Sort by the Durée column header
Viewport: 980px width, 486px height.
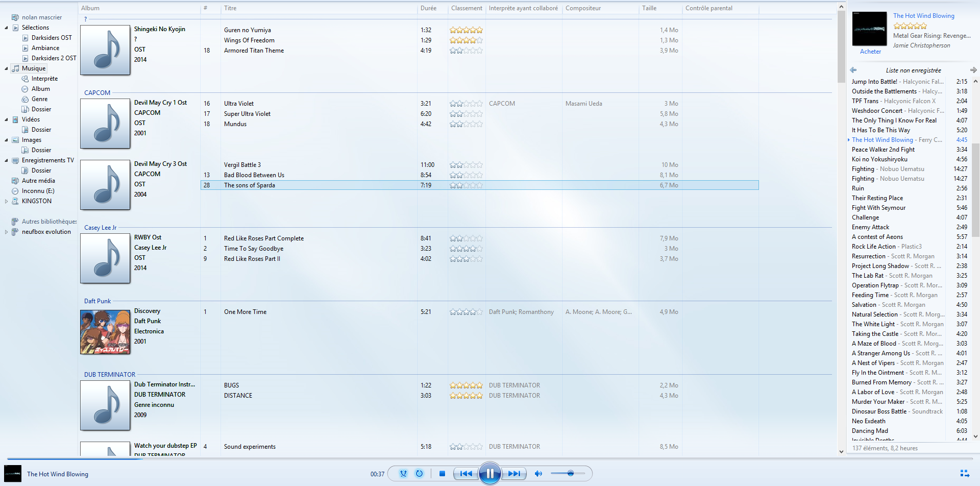click(428, 8)
